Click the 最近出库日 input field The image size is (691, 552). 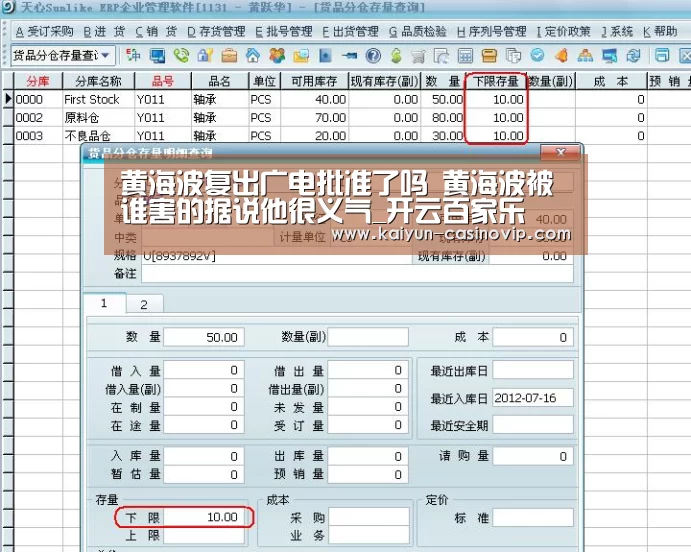[x=533, y=370]
